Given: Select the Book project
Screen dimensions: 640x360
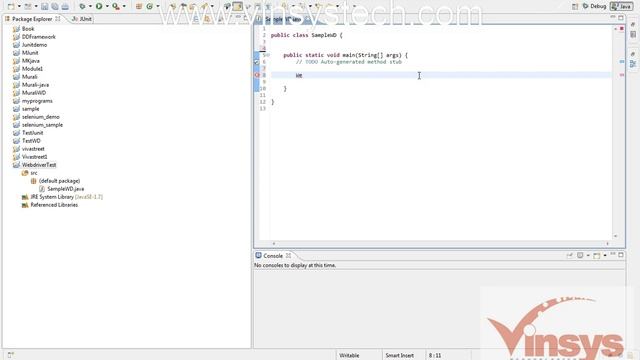Looking at the screenshot, I should (28, 29).
